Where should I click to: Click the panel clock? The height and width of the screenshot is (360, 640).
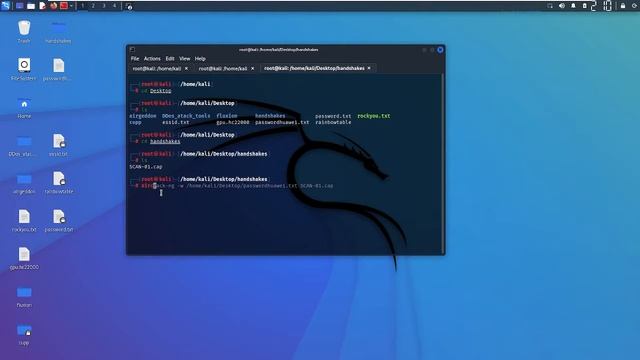tap(601, 6)
